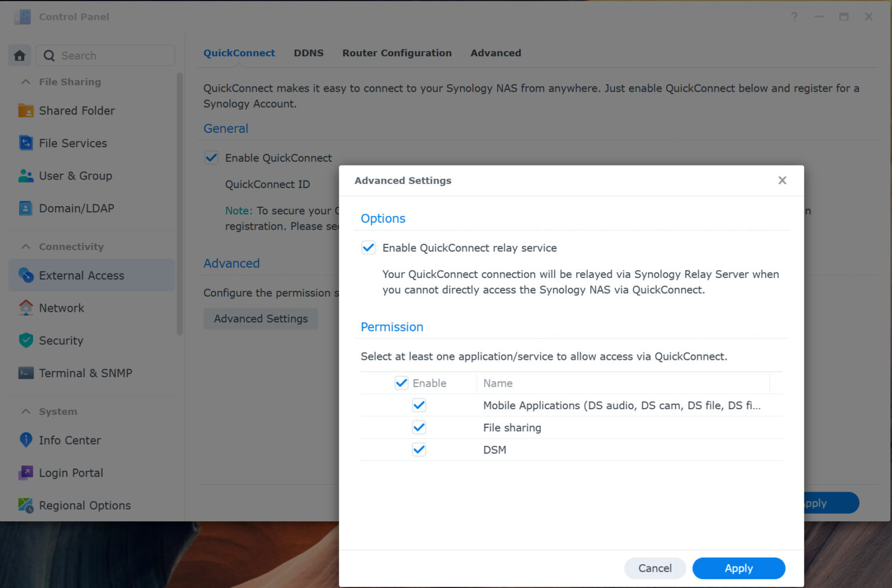Viewport: 892px width, 588px height.
Task: Click the Terminal & SNMP icon
Action: coord(26,373)
